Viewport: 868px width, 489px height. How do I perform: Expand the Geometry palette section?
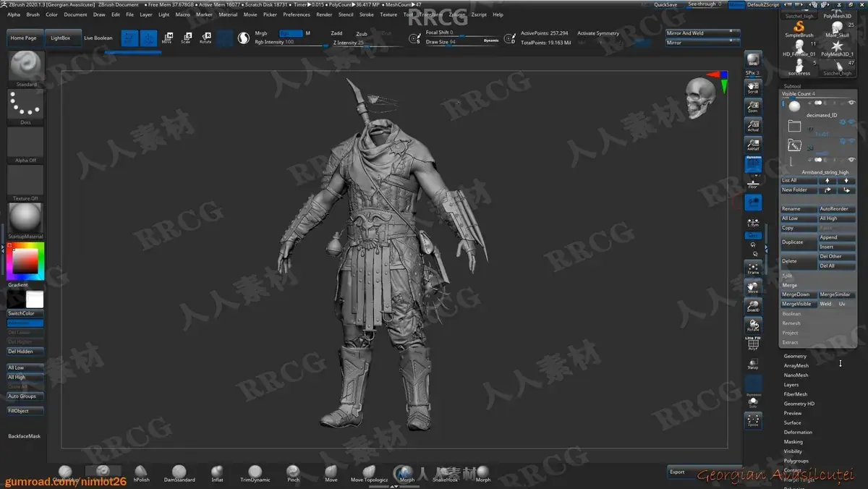[795, 356]
